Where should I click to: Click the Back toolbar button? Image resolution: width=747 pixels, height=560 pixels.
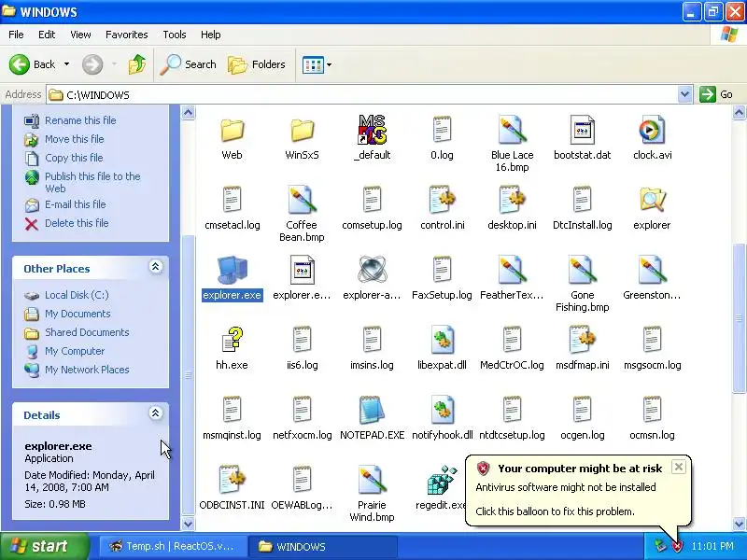pyautogui.click(x=33, y=64)
